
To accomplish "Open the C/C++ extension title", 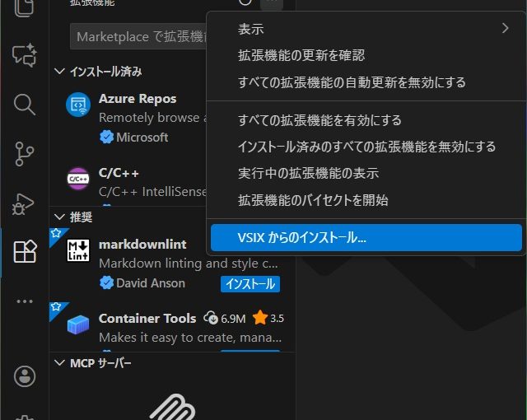I will pos(119,173).
